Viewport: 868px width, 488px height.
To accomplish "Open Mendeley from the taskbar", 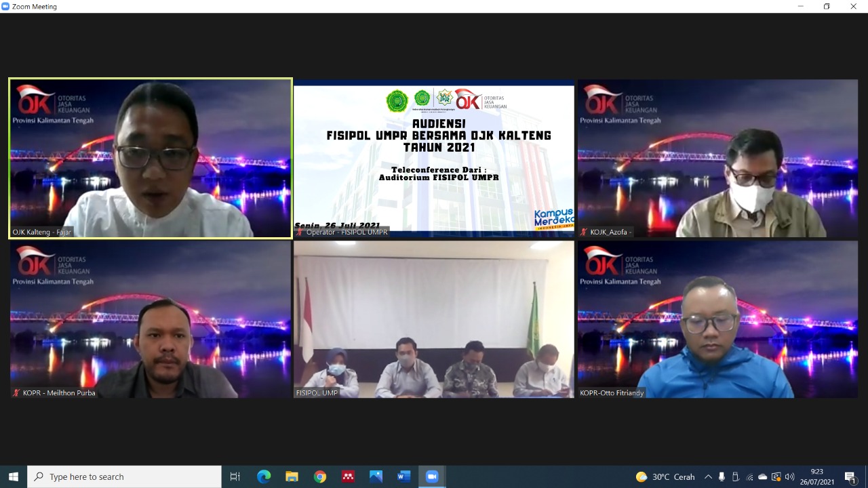I will point(348,476).
